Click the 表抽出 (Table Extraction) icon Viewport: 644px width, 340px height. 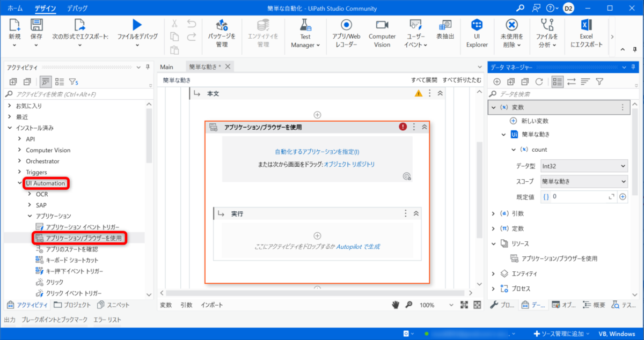(x=445, y=25)
